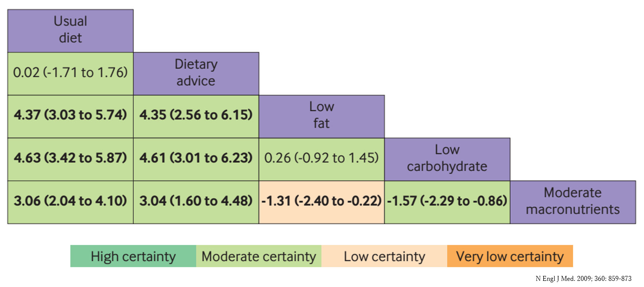The width and height of the screenshot is (644, 287).
Task: Select the Low fat header cell
Action: pyautogui.click(x=321, y=116)
